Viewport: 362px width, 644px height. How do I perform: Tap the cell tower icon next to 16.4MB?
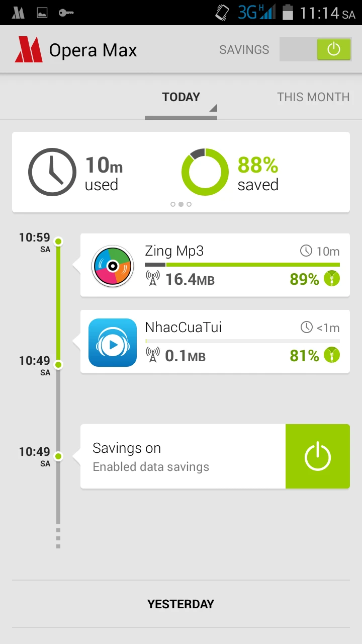coord(152,279)
